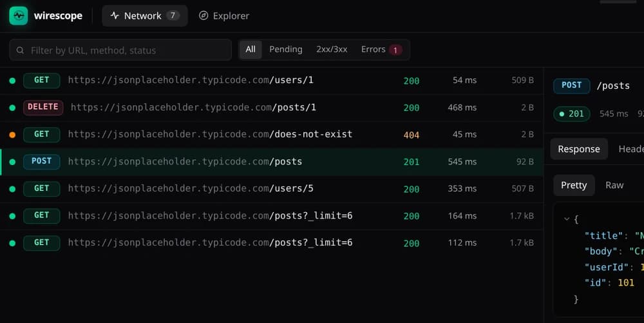Image resolution: width=644 pixels, height=323 pixels.
Task: Click the "title" JSON key
Action: tap(604, 236)
